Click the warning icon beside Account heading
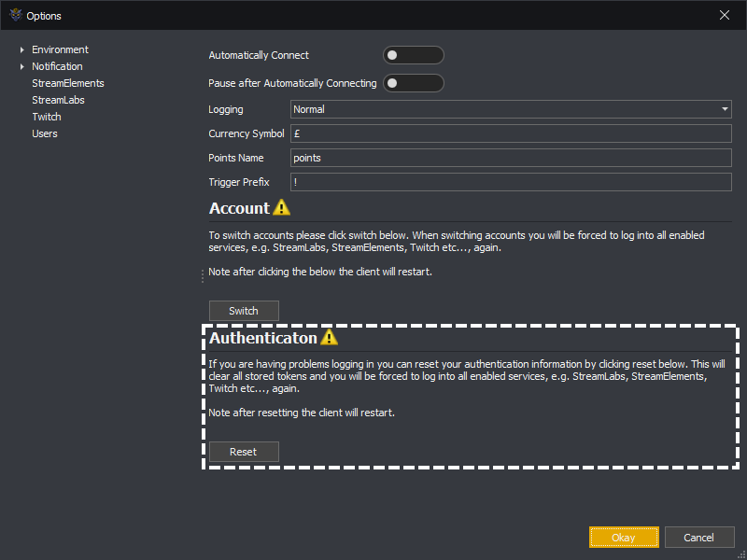The width and height of the screenshot is (747, 560). click(282, 207)
